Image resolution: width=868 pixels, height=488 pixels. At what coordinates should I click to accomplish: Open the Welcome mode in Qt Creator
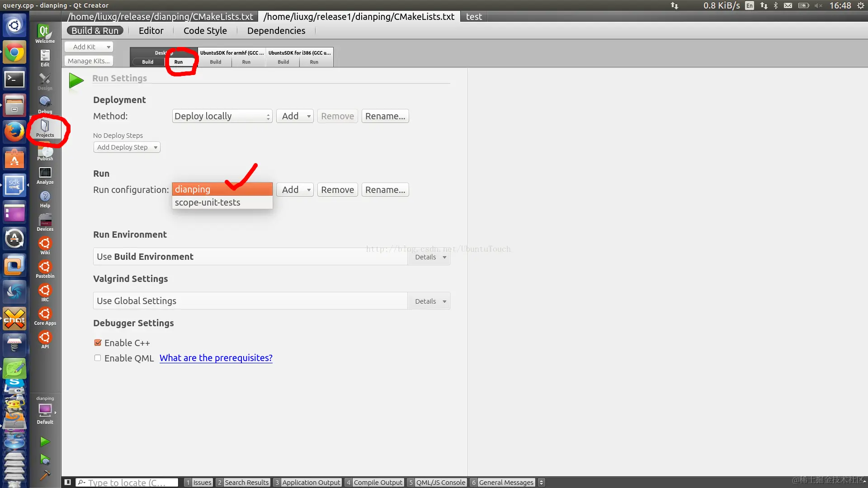(45, 33)
